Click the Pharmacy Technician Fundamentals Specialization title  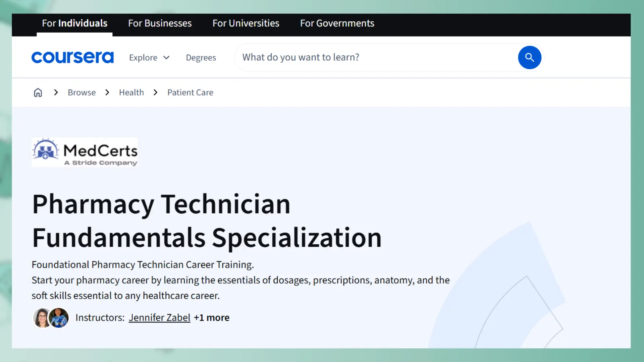[207, 221]
